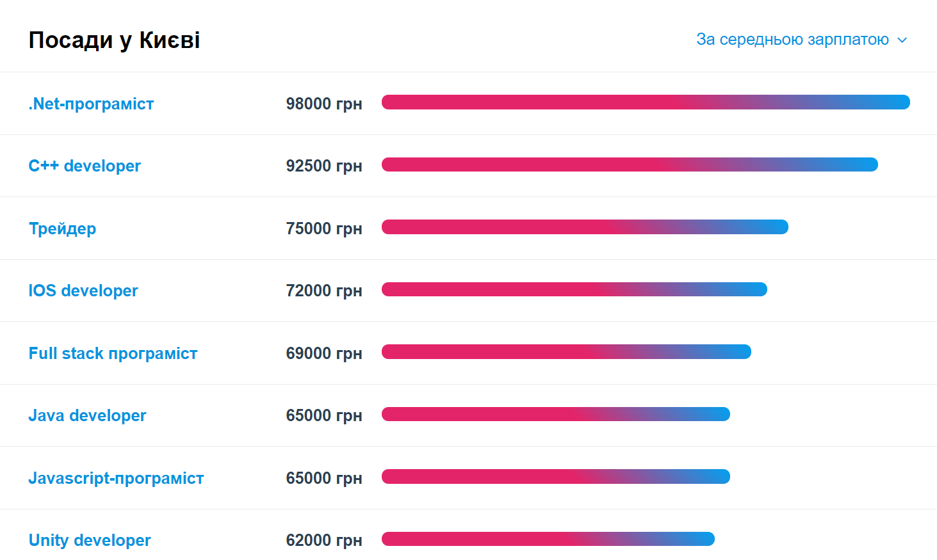Open the .Net-програміст position link
Screen dimensions: 937x560
click(91, 104)
